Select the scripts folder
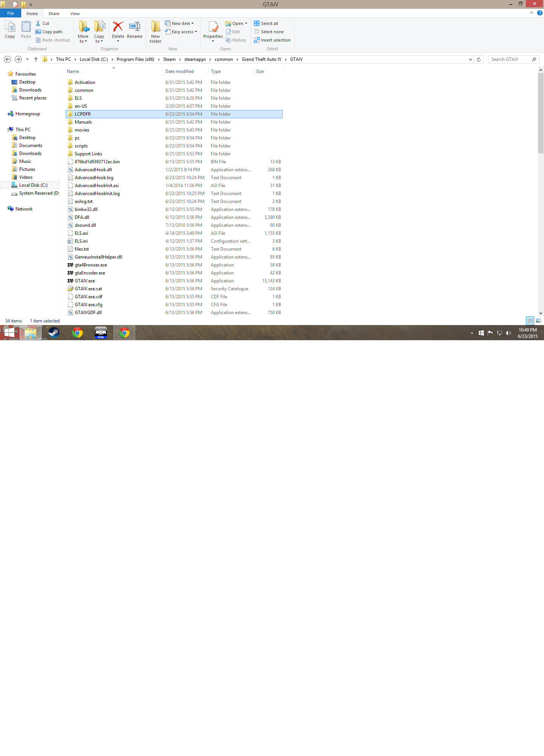This screenshot has width=544, height=756. pos(174,146)
